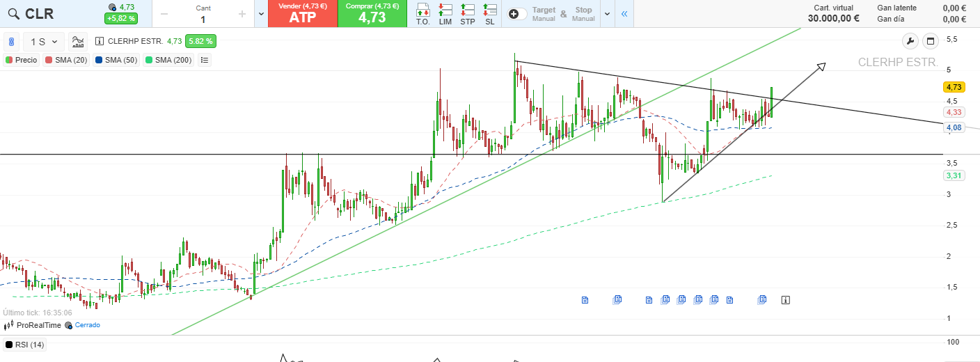
Task: Collapse the order toolbar with double chevron
Action: [624, 14]
